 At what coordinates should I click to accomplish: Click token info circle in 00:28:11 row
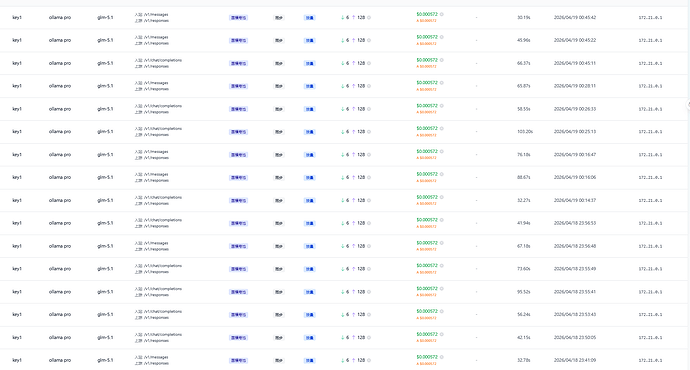click(x=369, y=86)
